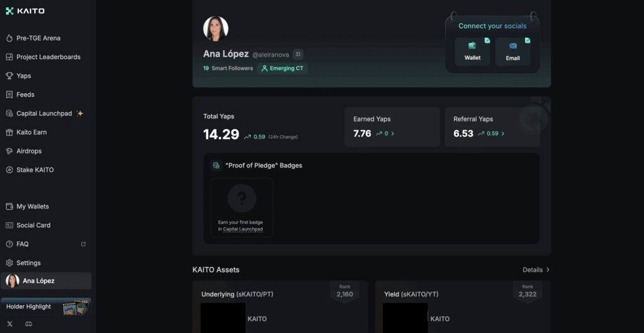Screen dimensions: 644x333
Task: Expand the Earned Yaps chevron arrow
Action: point(392,133)
